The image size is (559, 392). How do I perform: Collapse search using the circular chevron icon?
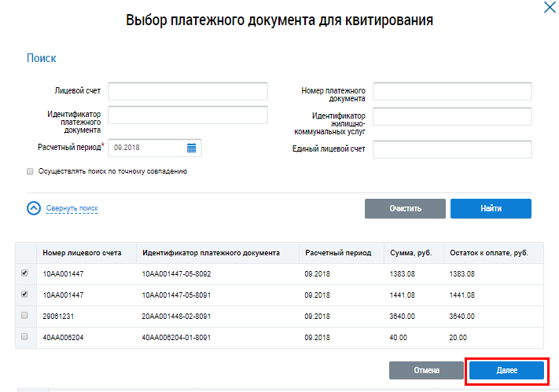(34, 208)
